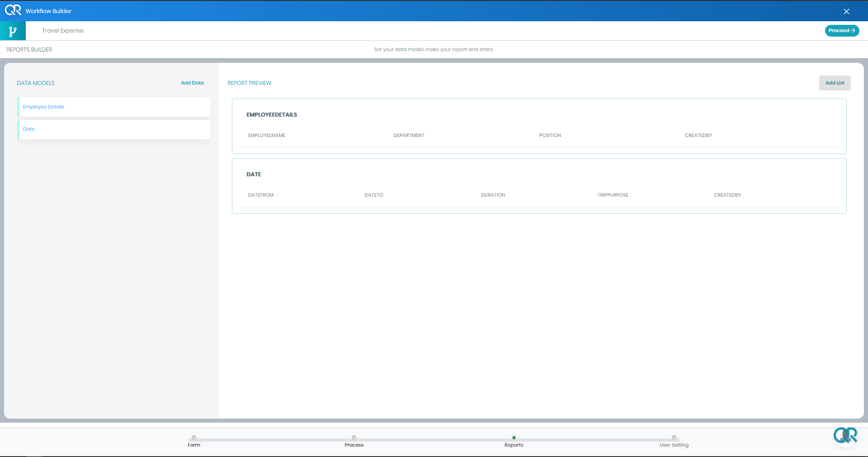Image resolution: width=868 pixels, height=457 pixels.
Task: Click the EMPLOYEEDETAILS list title
Action: click(x=272, y=115)
